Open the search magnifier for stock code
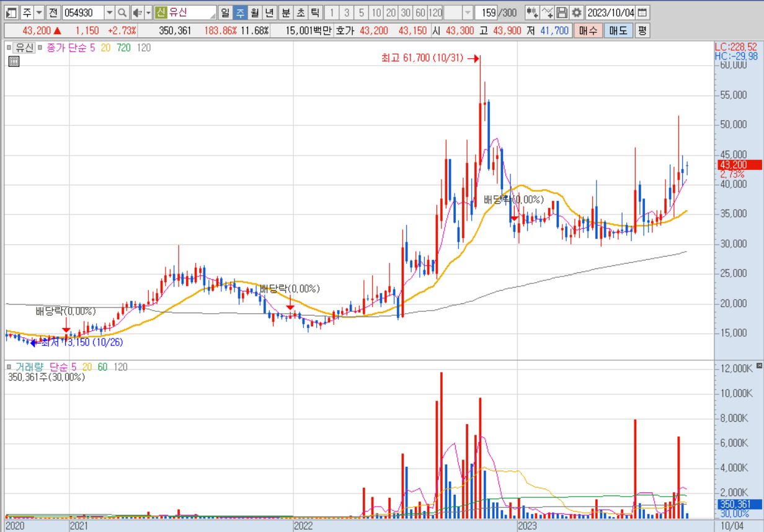This screenshot has width=764, height=532. [x=122, y=12]
